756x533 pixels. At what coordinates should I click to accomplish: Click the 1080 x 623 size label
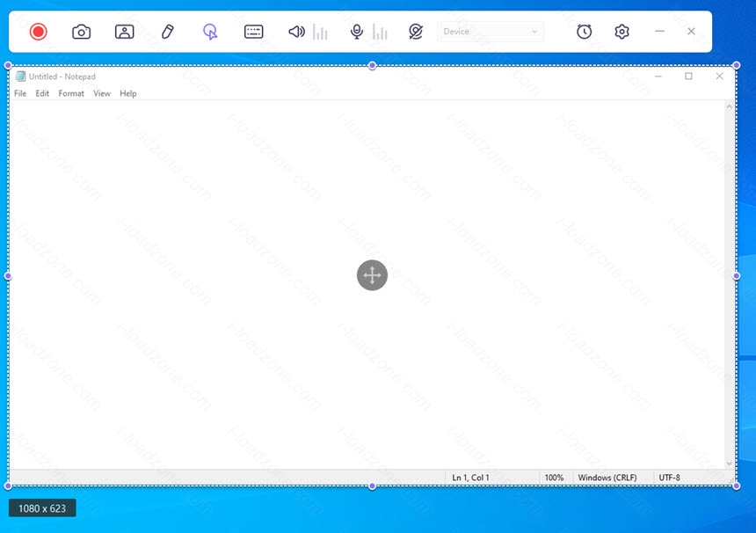point(42,508)
